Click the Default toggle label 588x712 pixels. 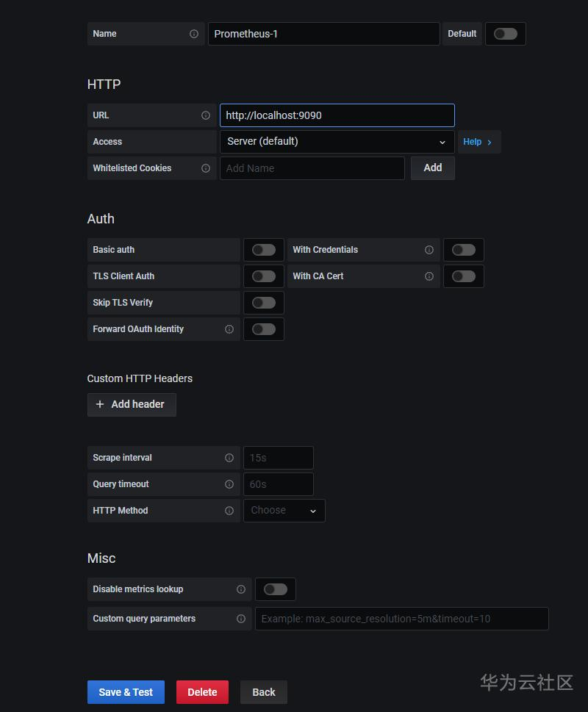[462, 33]
